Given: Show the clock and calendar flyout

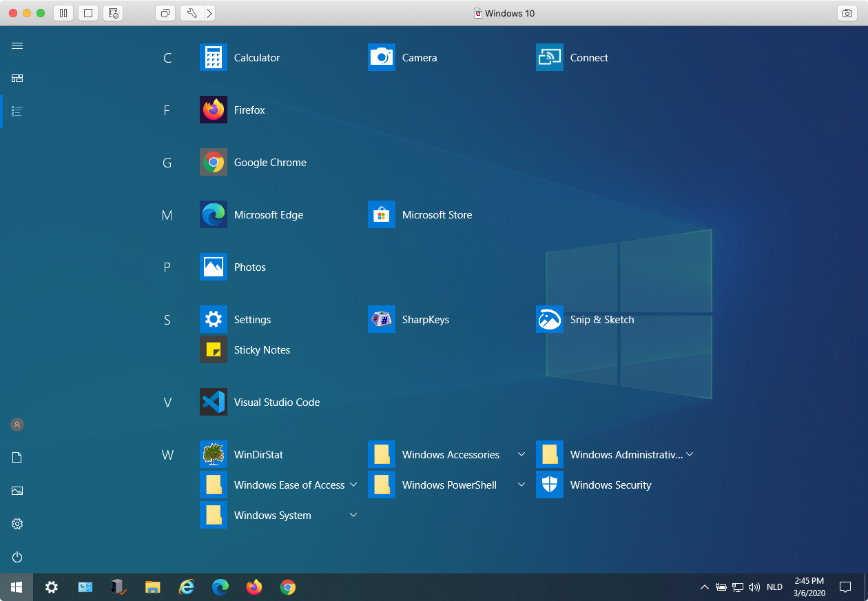Looking at the screenshot, I should pyautogui.click(x=809, y=587).
